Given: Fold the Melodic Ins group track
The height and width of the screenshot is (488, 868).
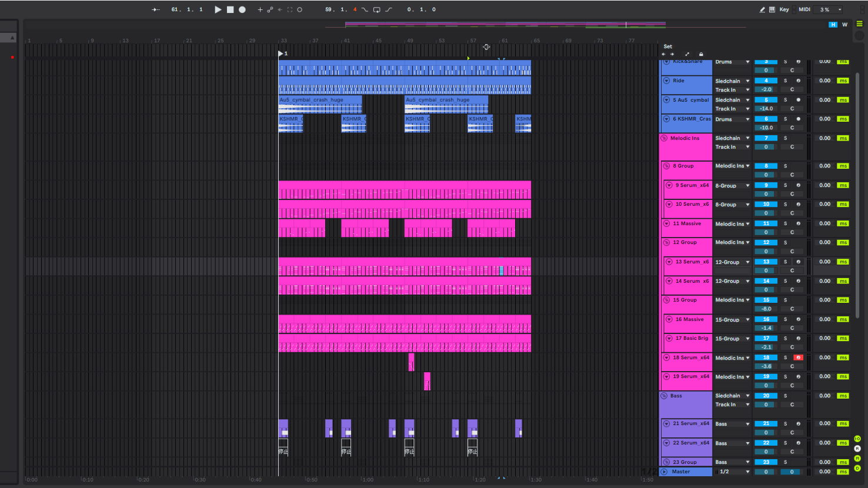Looking at the screenshot, I should tap(664, 138).
